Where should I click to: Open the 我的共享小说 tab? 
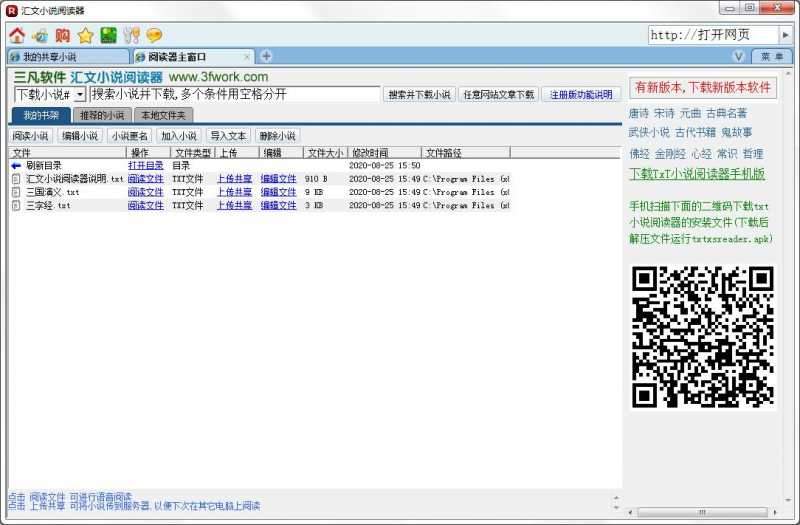pos(68,57)
